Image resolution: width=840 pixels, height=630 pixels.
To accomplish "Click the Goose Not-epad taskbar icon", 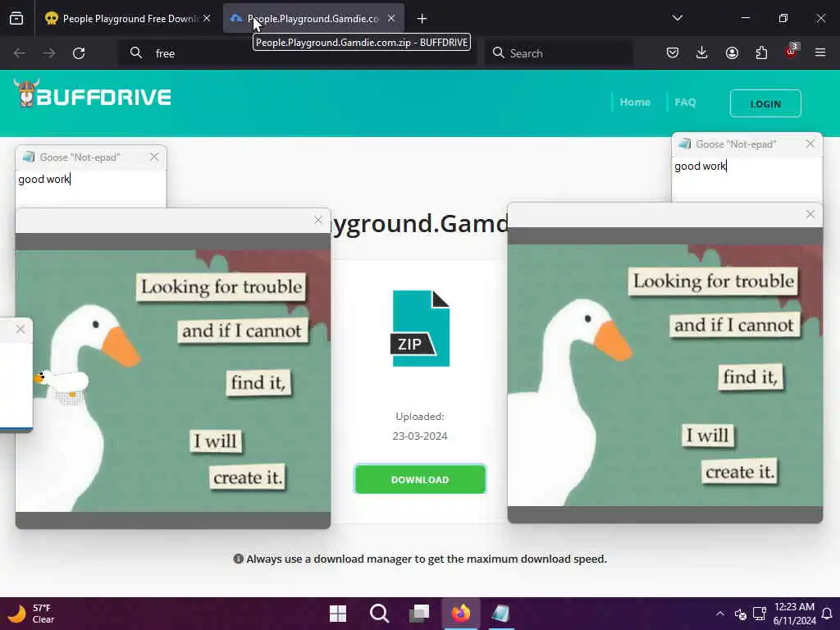I will click(x=500, y=614).
